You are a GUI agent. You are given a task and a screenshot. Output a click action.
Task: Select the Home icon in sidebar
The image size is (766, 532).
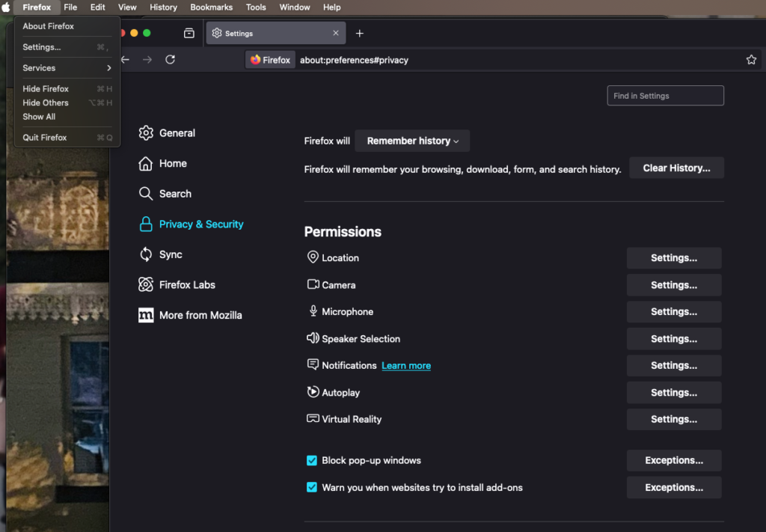pyautogui.click(x=146, y=164)
